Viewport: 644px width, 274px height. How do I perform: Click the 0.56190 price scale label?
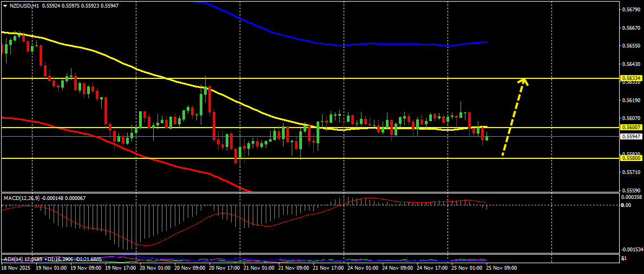point(631,100)
